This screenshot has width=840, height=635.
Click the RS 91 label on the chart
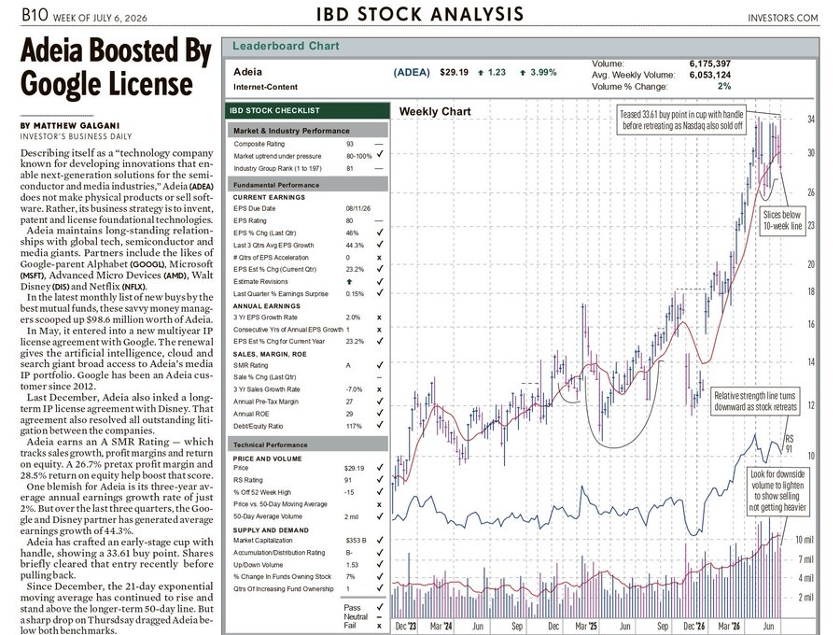point(789,444)
